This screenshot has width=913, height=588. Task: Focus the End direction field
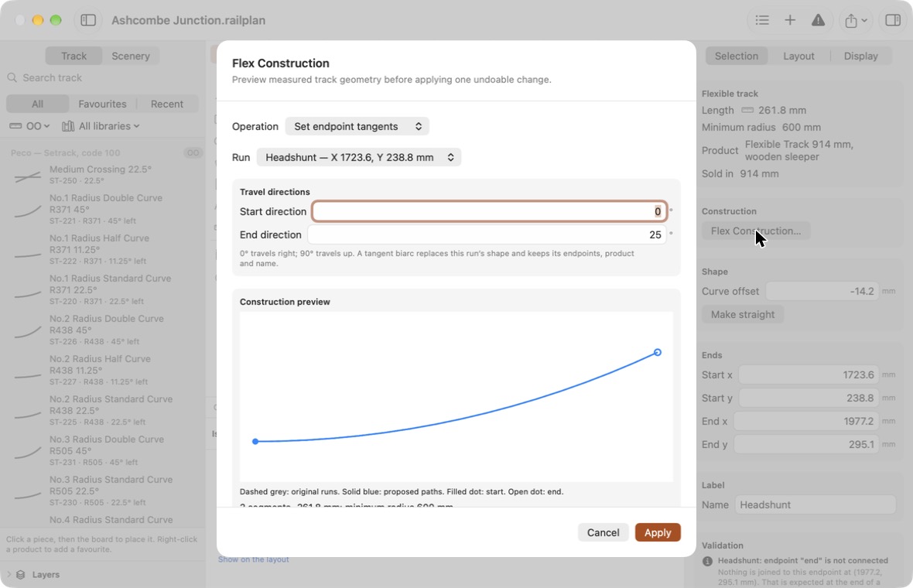[x=487, y=234]
